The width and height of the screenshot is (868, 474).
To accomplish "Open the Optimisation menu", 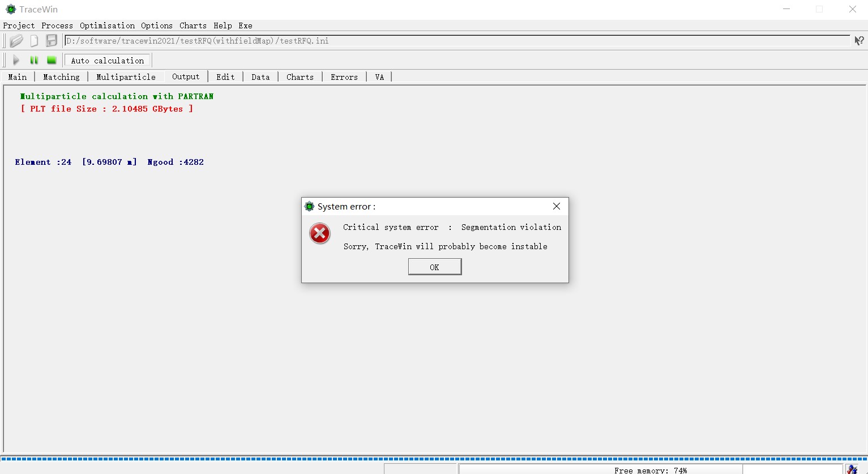I will coord(107,25).
